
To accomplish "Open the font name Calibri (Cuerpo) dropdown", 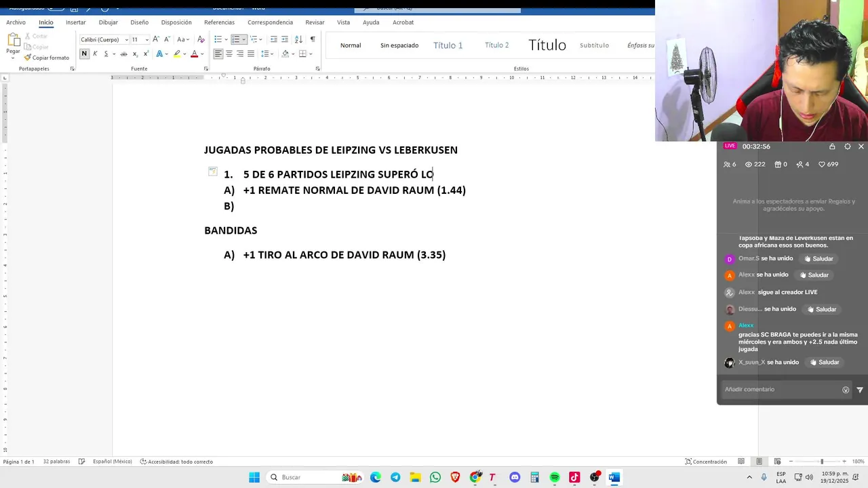I will pos(126,39).
